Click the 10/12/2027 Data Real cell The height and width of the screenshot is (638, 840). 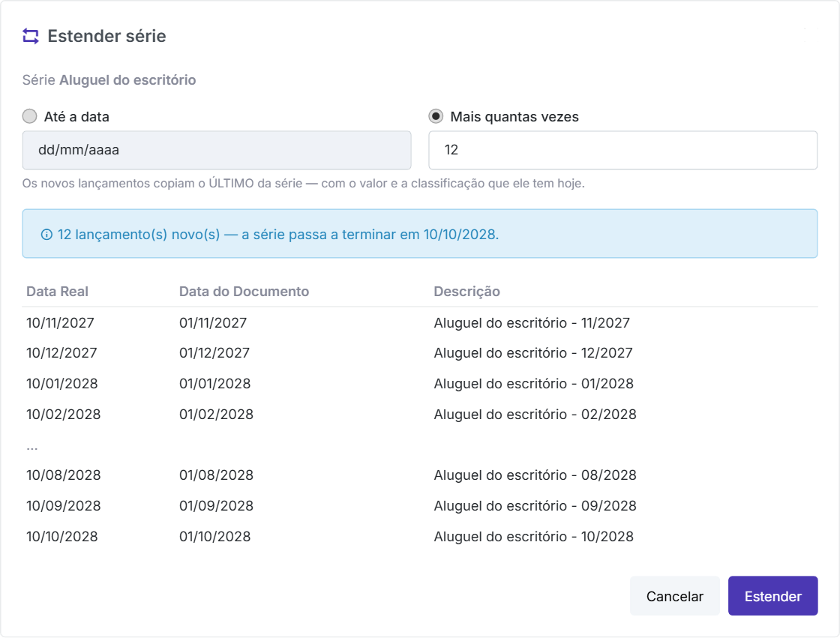coord(61,353)
